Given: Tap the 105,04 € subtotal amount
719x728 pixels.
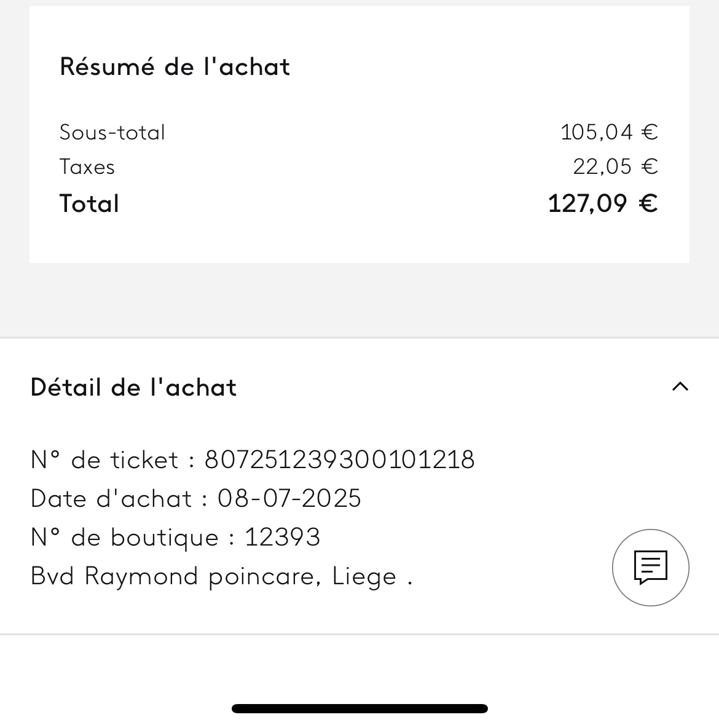Looking at the screenshot, I should click(609, 131).
